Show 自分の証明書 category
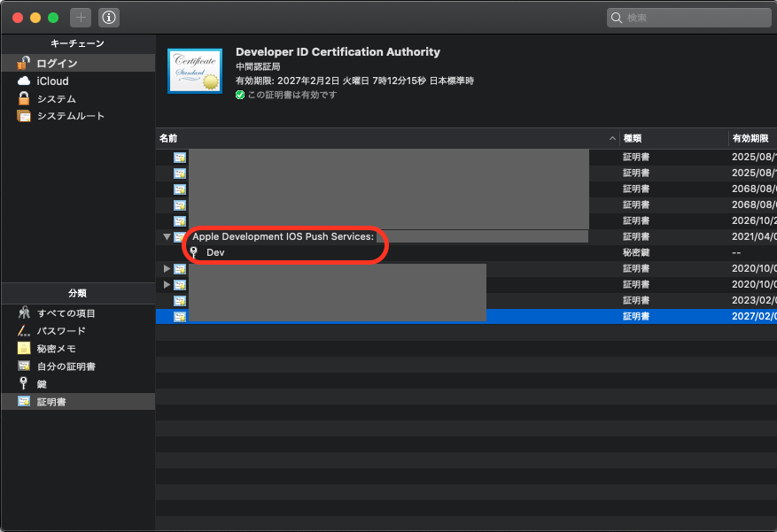Image resolution: width=777 pixels, height=532 pixels. click(78, 366)
